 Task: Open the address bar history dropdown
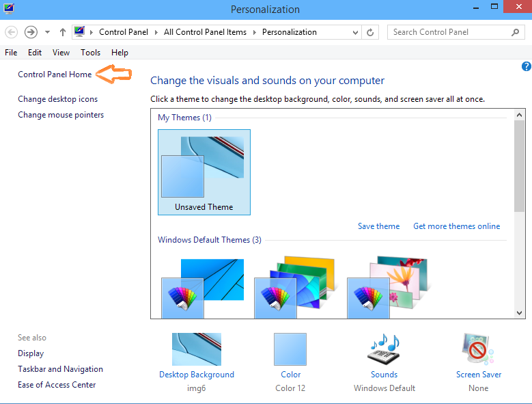(355, 33)
